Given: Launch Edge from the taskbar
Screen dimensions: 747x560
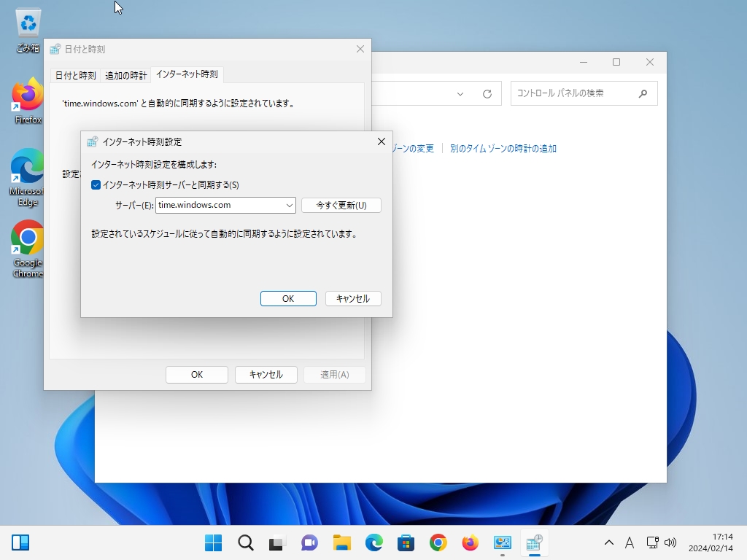Looking at the screenshot, I should point(374,542).
